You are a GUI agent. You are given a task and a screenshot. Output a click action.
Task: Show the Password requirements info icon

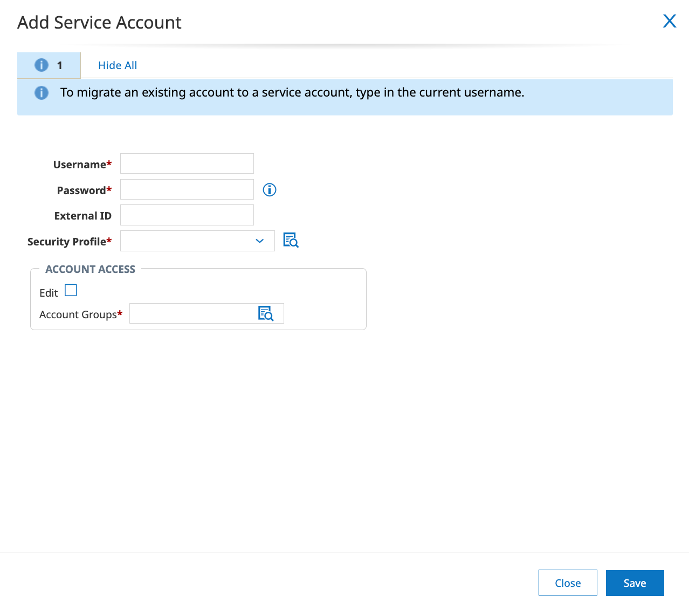270,190
